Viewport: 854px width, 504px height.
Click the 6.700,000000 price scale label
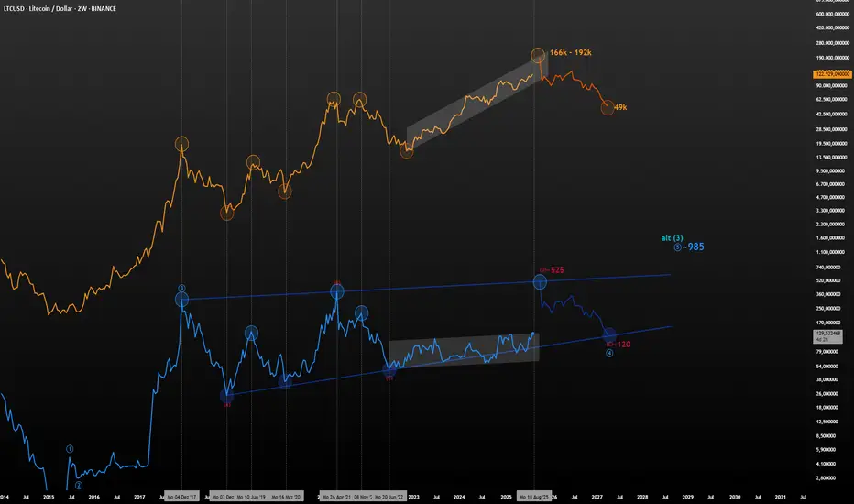click(x=830, y=184)
